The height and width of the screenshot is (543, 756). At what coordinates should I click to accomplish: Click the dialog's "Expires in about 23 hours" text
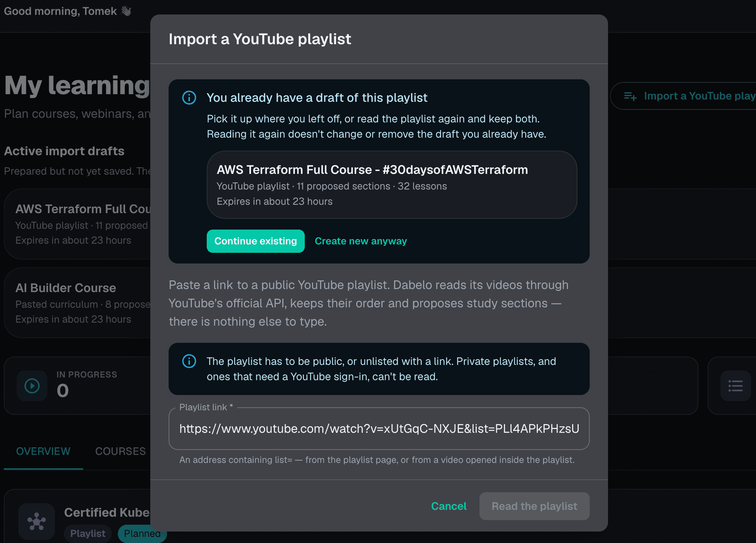275,201
